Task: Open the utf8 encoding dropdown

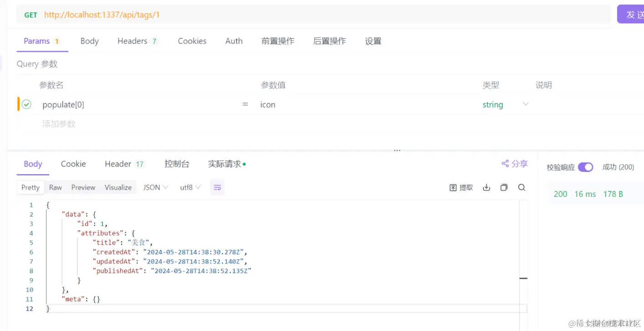Action: tap(190, 187)
